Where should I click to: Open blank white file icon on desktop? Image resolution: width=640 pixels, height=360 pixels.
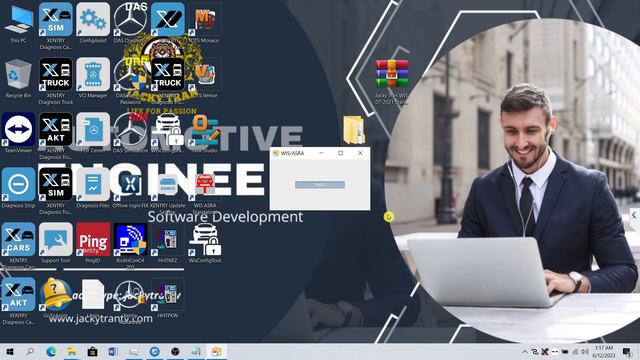coord(93,295)
